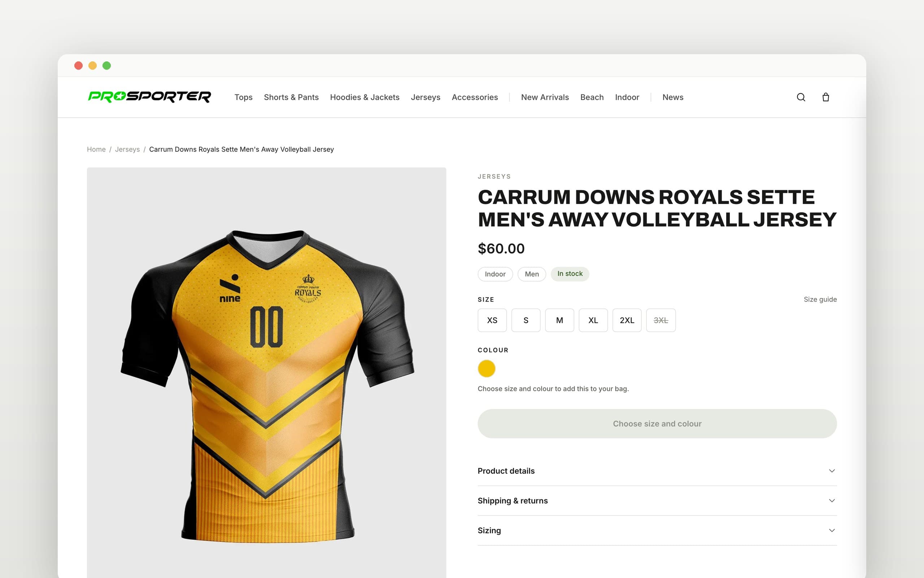Viewport: 924px width, 578px height.
Task: Select size S
Action: point(526,320)
